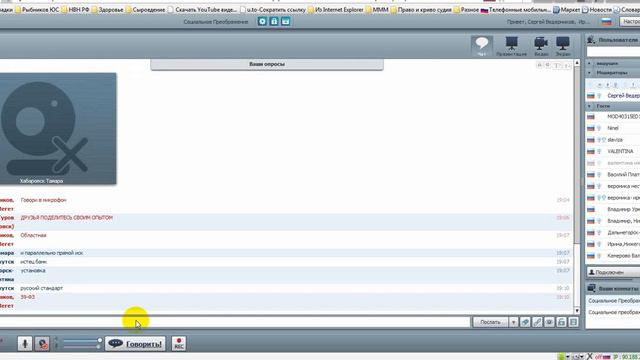
Task: Toggle the microphone button
Action: (x=25, y=344)
